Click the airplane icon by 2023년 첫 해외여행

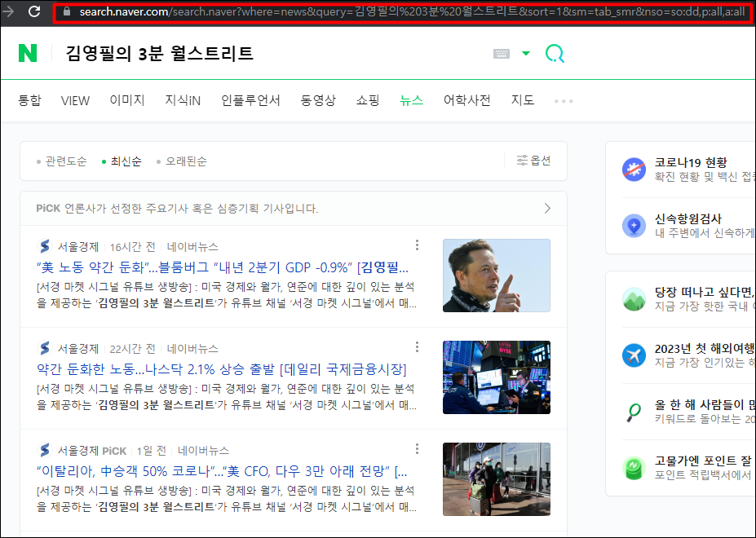[634, 355]
